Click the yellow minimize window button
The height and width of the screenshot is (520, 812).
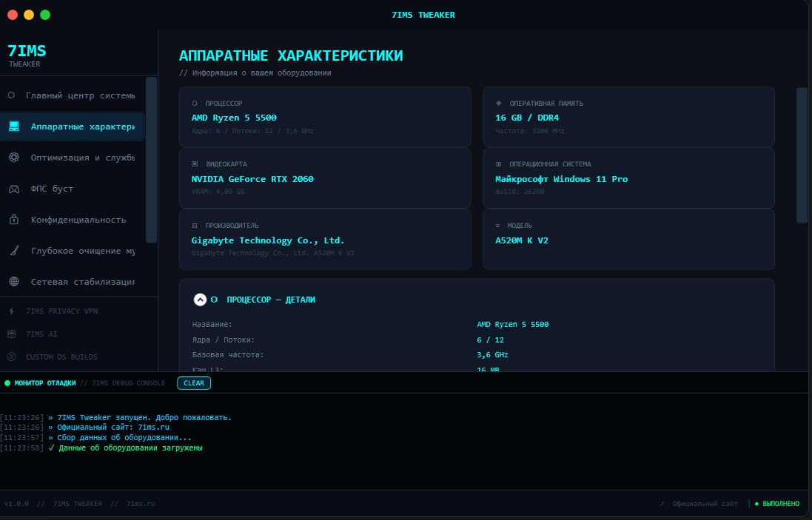(29, 15)
